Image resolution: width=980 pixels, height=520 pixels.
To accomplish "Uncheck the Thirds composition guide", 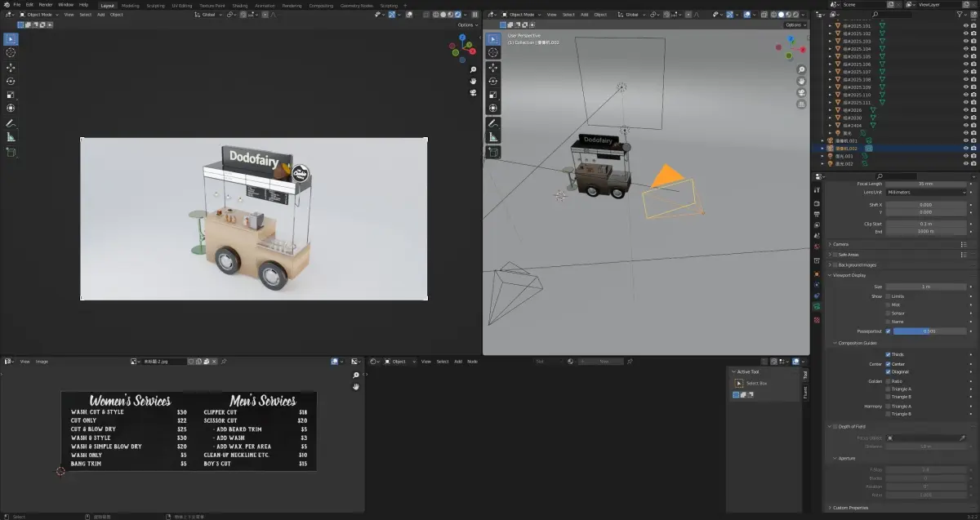I will (889, 355).
